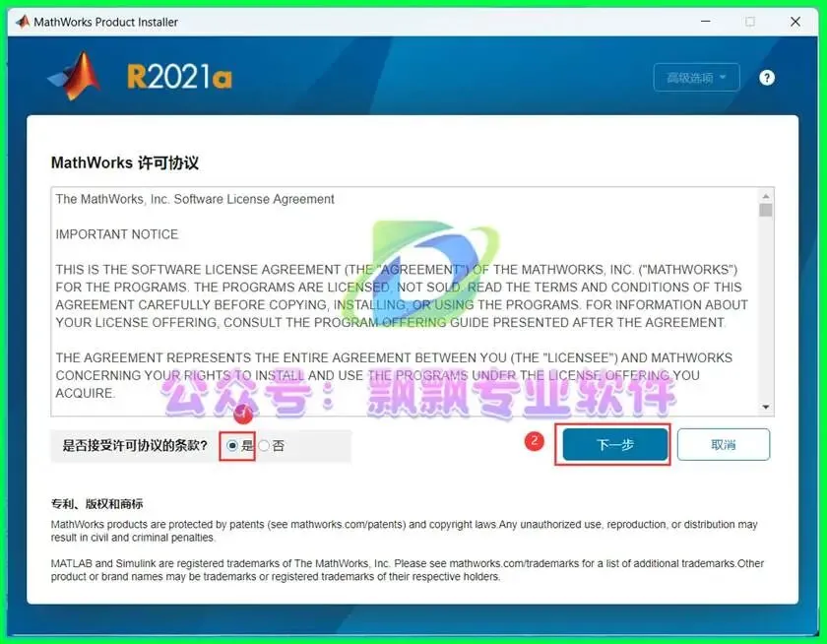Click the license text scroll up arrow
The height and width of the screenshot is (644, 827).
[766, 196]
